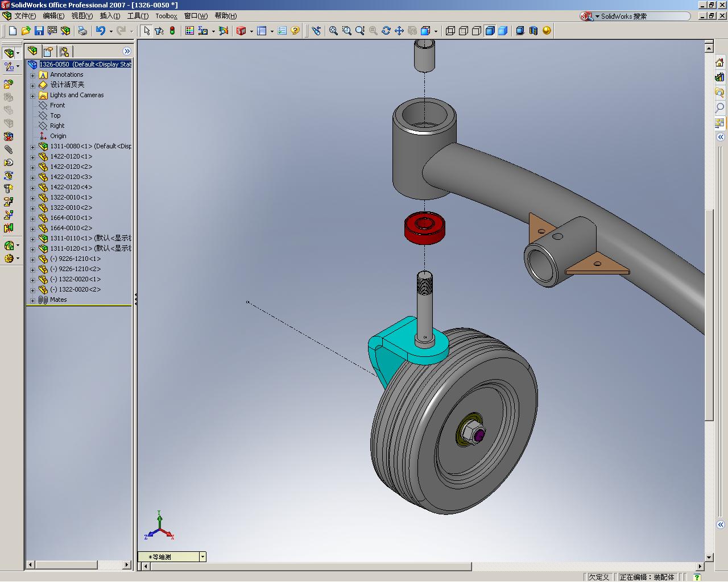Image resolution: width=728 pixels, height=582 pixels.
Task: Open the 文件(F) menu
Action: click(x=25, y=16)
